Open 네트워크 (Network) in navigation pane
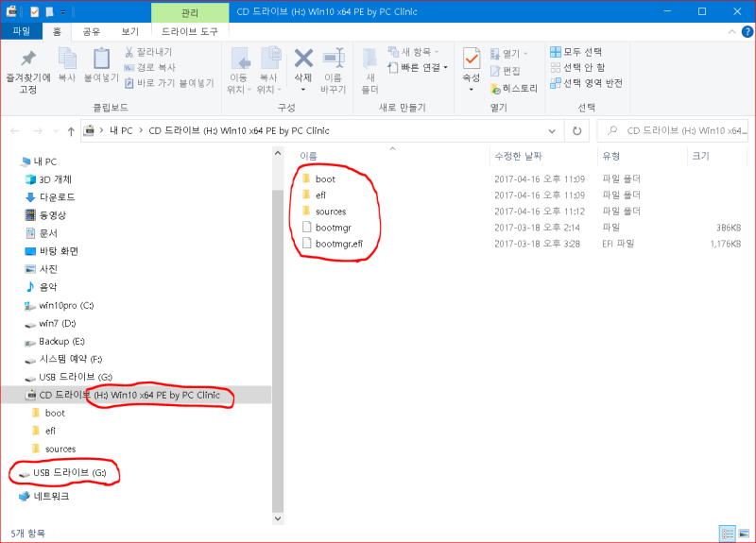 (44, 497)
